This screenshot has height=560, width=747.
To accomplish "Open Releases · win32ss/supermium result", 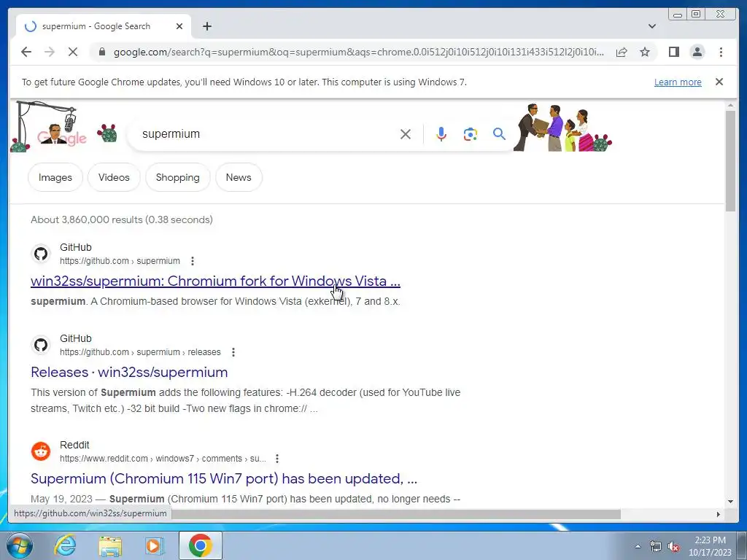I will [129, 372].
